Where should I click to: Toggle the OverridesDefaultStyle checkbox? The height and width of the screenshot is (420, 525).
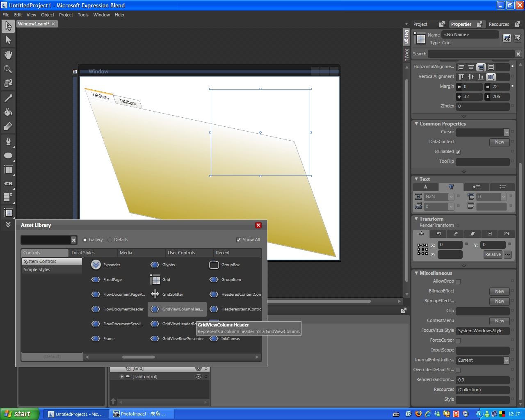pos(458,370)
